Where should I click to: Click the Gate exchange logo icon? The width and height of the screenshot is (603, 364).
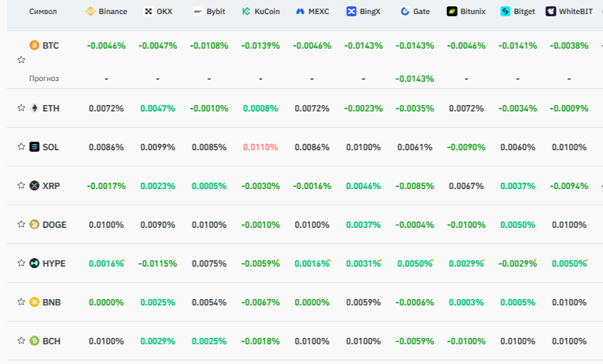[x=405, y=11]
